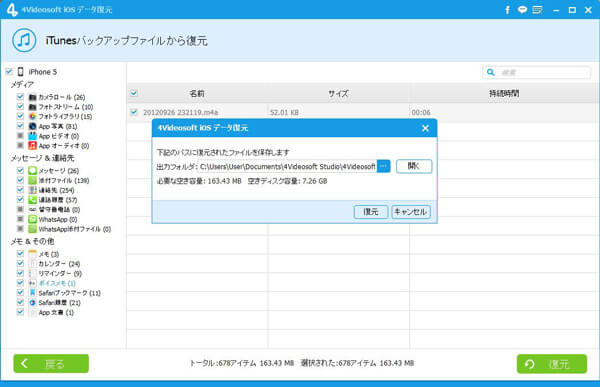
Task: Click the search magnifier icon
Action: [491, 72]
